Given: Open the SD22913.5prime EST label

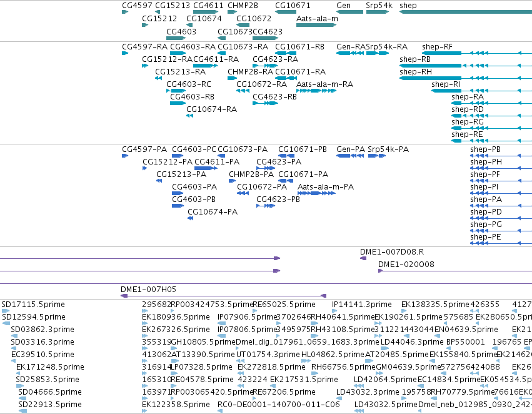Looking at the screenshot, I should click(50, 405).
